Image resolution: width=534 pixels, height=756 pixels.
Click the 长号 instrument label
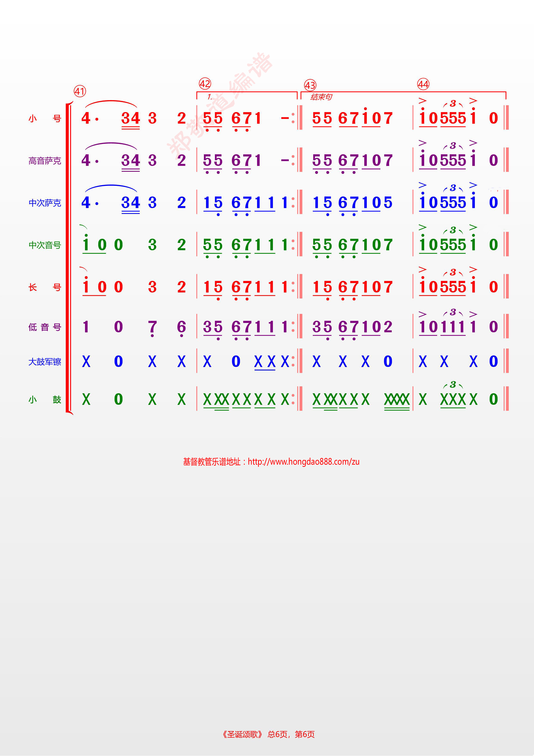(x=45, y=287)
